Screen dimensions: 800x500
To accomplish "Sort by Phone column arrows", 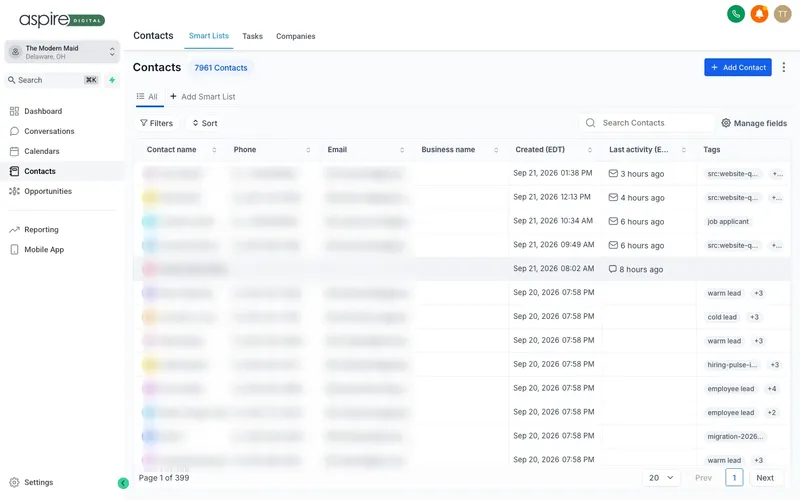I will [x=308, y=149].
